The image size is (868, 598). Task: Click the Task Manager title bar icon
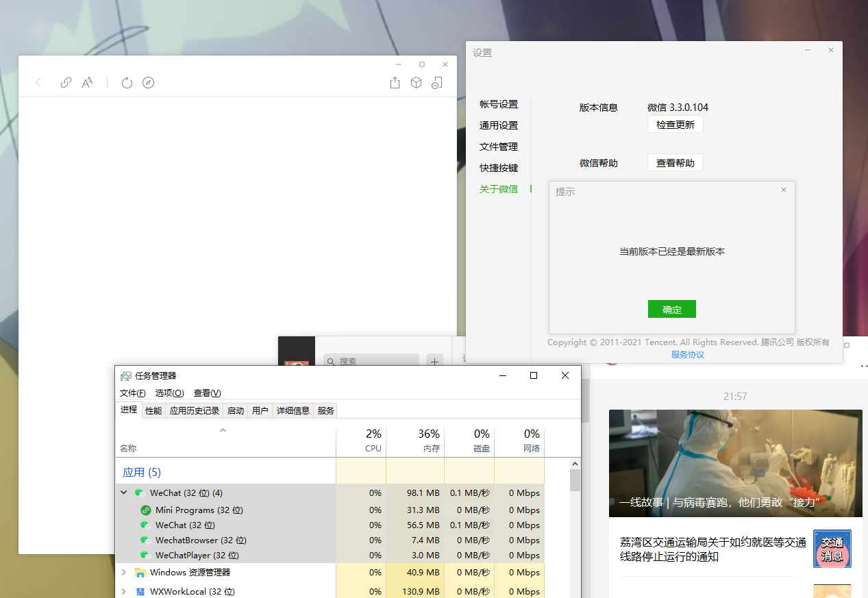(126, 375)
